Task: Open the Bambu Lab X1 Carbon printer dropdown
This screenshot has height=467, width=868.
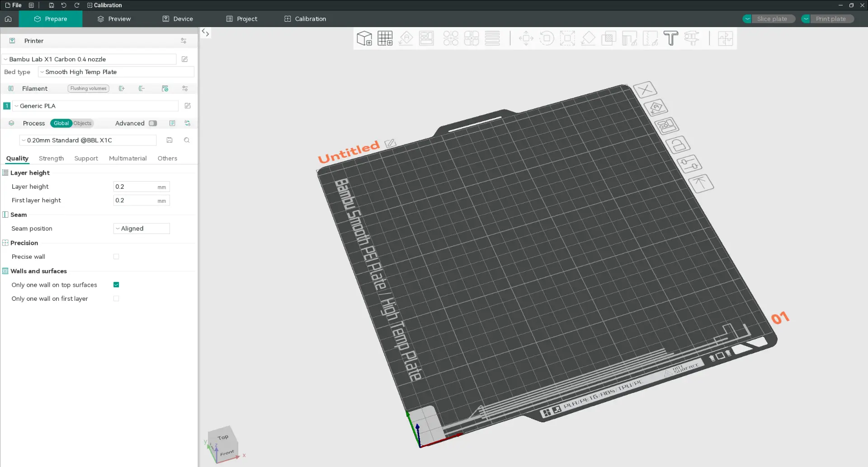Action: pyautogui.click(x=89, y=59)
